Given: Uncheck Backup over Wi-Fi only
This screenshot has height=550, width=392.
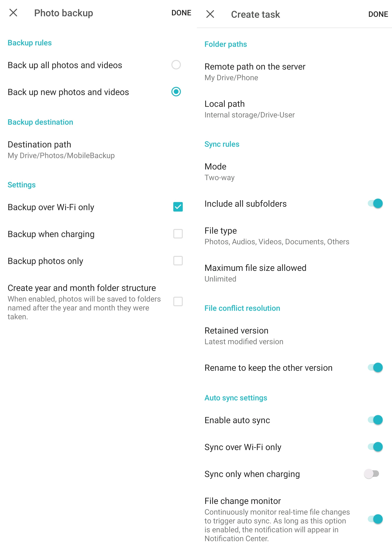Looking at the screenshot, I should [178, 207].
